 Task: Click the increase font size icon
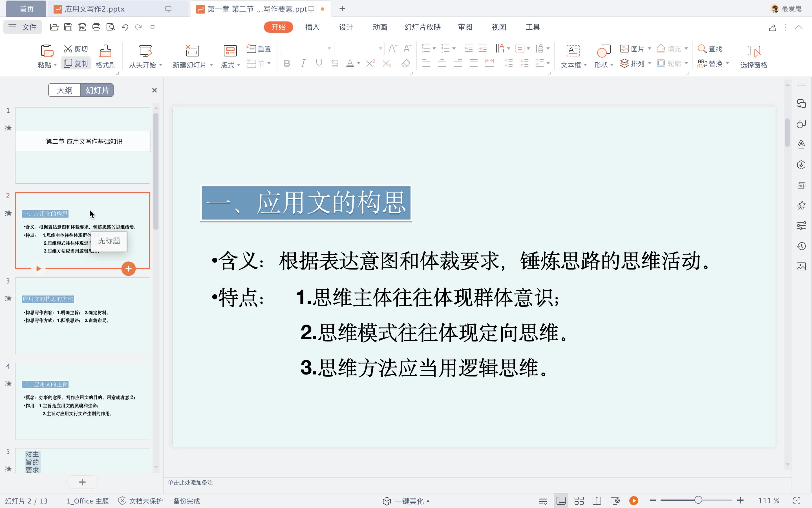(x=392, y=49)
